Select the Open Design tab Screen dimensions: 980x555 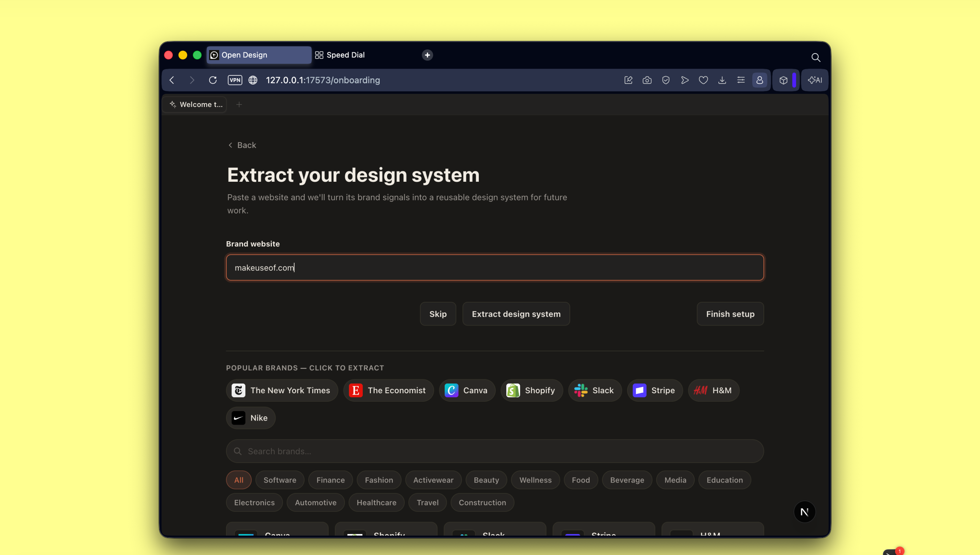coord(259,55)
